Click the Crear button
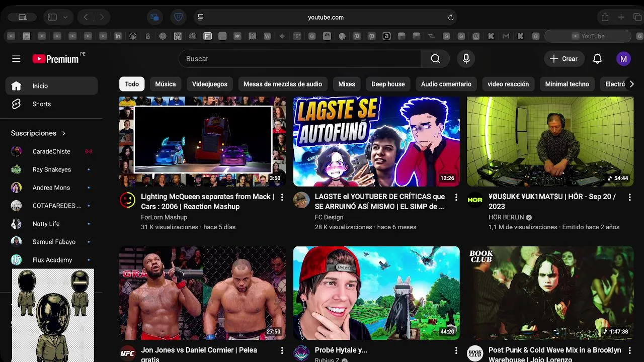Screen dimensions: 644x362 564,59
